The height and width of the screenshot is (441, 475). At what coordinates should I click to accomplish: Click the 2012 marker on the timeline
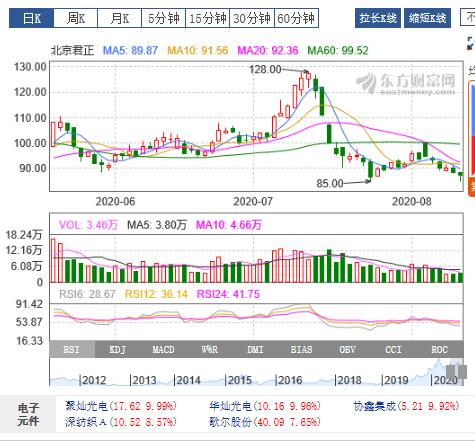(94, 380)
